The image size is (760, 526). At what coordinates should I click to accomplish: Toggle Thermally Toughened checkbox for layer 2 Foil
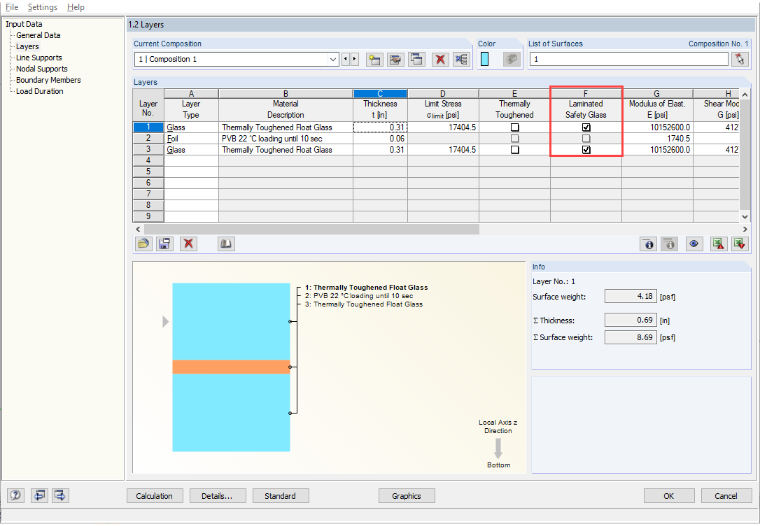(x=515, y=139)
